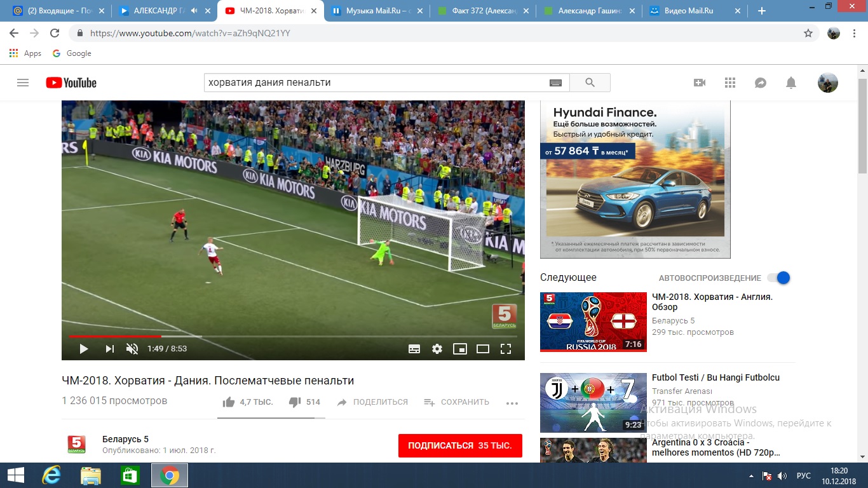Click video title ЧМ-2018. Хорватия - Дания
Viewport: 868px width, 488px height.
pos(208,381)
